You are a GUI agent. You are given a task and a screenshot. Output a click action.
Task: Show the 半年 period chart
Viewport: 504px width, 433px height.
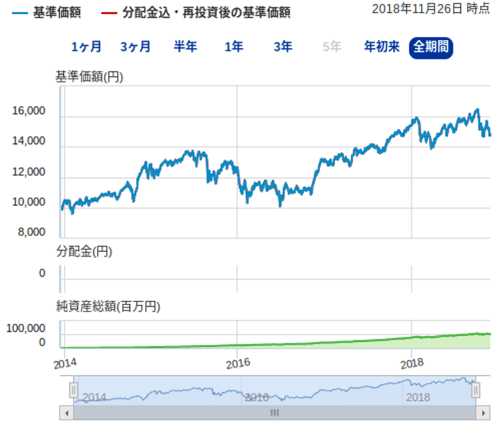[185, 47]
